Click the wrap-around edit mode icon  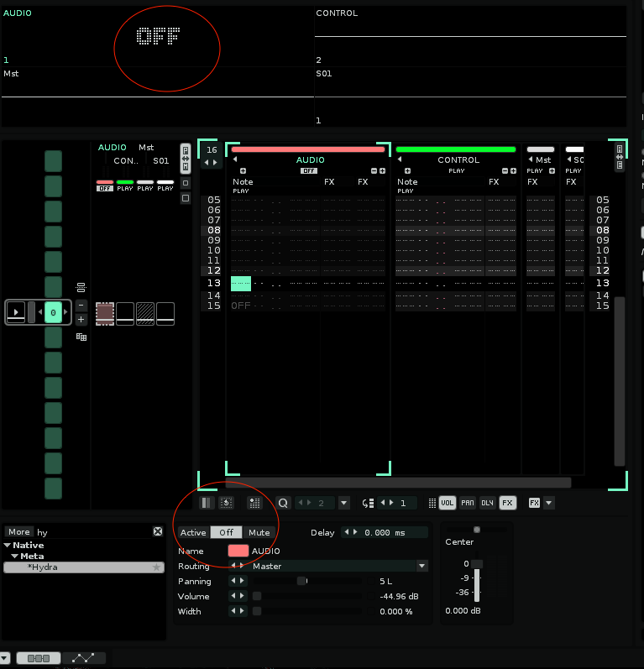[x=226, y=503]
